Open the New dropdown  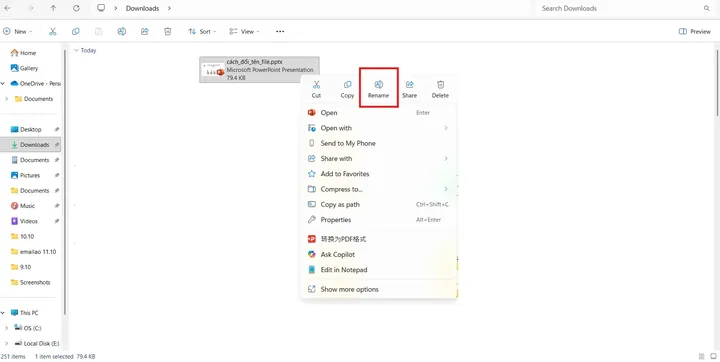coord(17,31)
